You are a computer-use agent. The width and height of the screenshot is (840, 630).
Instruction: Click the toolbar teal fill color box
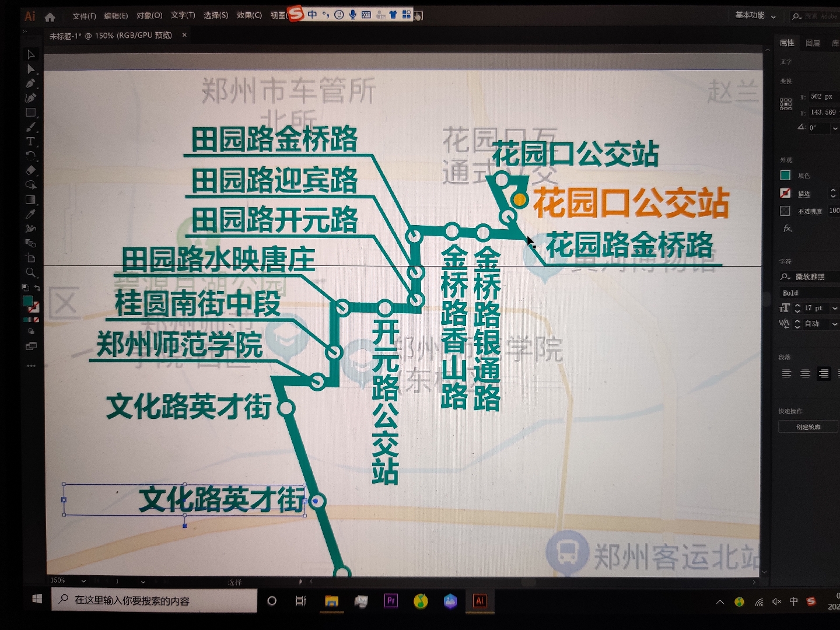click(27, 300)
